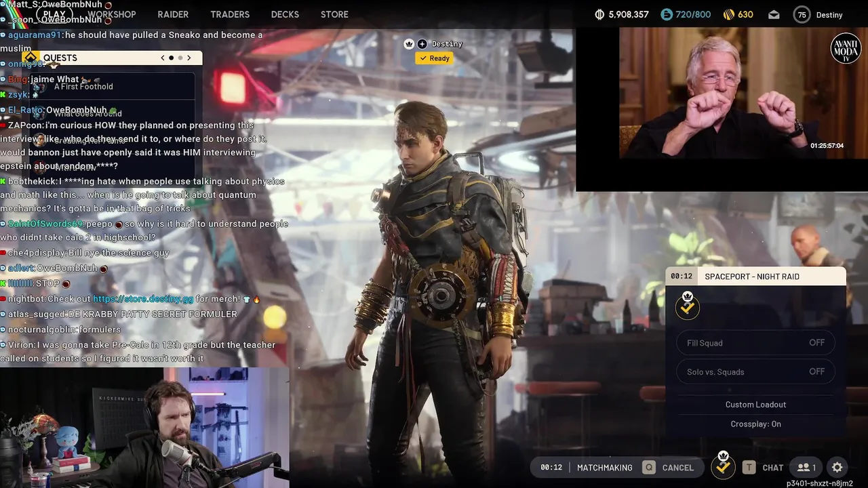Open the party members icon
868x488 pixels.
click(x=806, y=468)
